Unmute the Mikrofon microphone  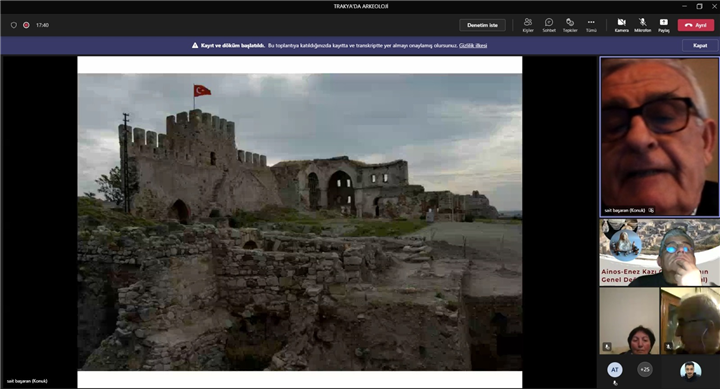click(642, 25)
